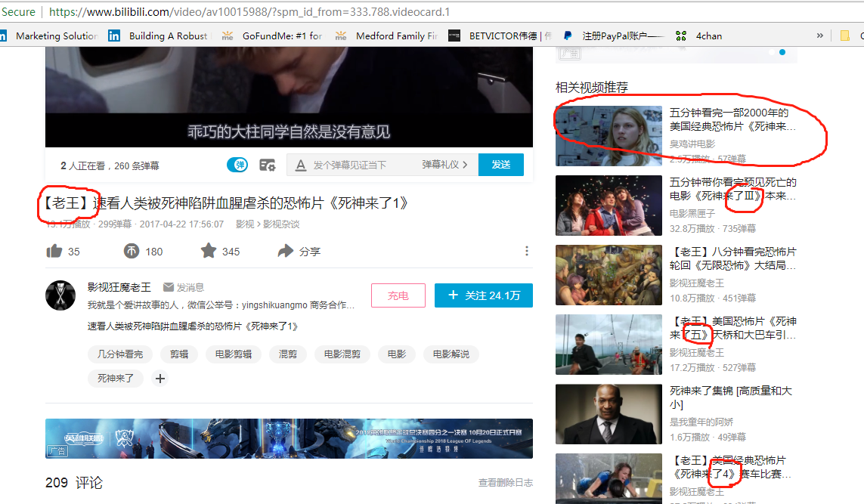This screenshot has height=504, width=864.
Task: Open video title 速看人类被死神陷阱血腥虐杀
Action: coord(227,203)
